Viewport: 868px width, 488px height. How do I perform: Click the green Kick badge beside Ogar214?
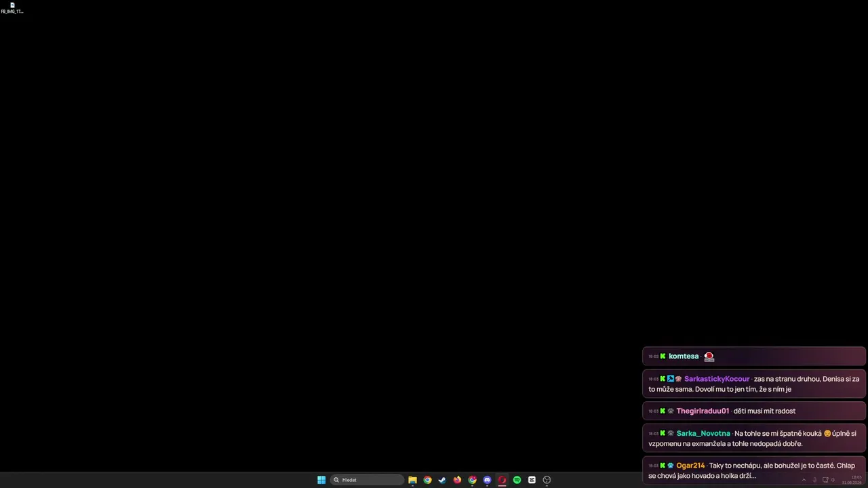tap(663, 466)
